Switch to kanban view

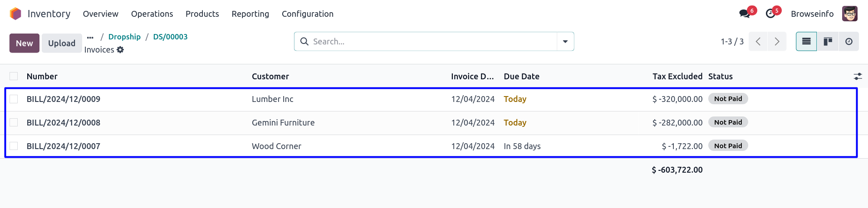click(x=828, y=42)
